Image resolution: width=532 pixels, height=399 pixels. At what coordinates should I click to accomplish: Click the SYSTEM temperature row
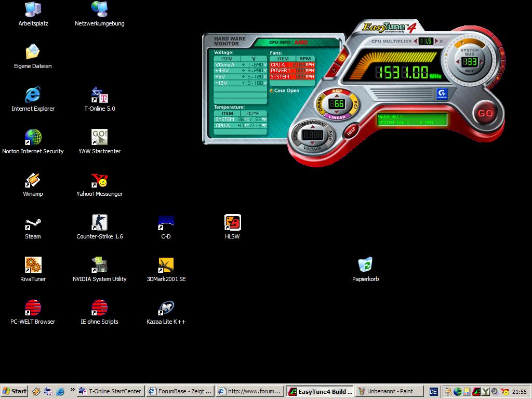[x=240, y=119]
